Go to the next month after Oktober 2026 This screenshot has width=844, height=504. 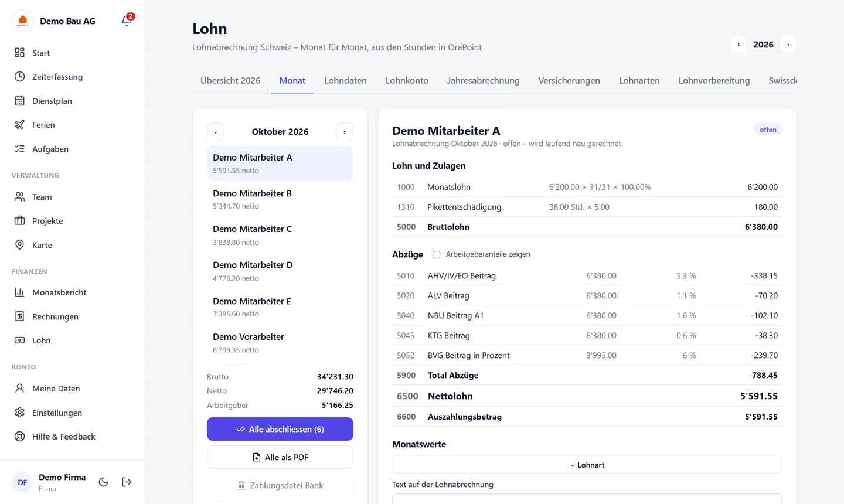345,132
